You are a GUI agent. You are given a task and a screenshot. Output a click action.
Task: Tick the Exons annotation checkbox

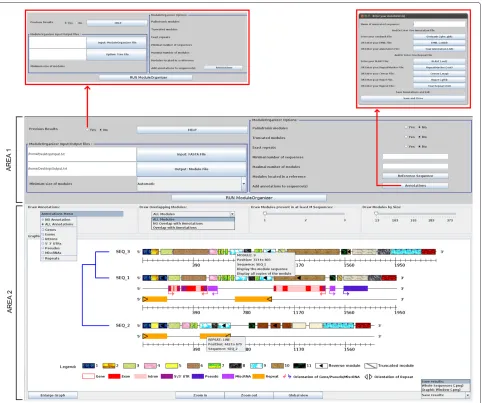pyautogui.click(x=43, y=234)
